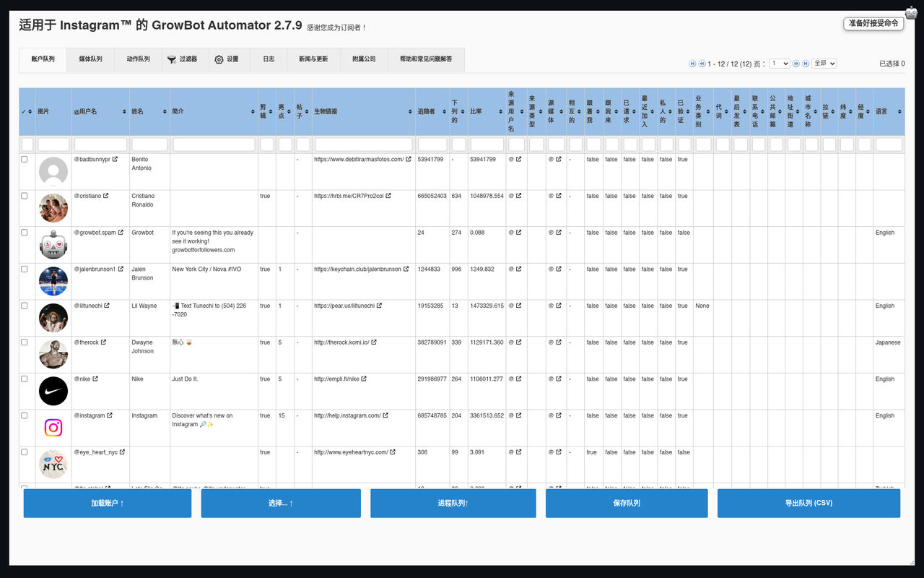Go to previous page of results
The image size is (924, 578).
(x=702, y=64)
